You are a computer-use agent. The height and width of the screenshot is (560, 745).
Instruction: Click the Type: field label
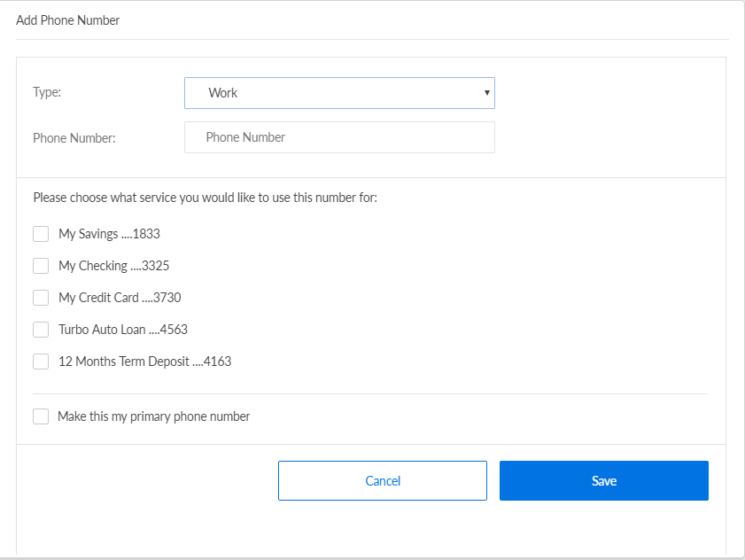tap(47, 92)
